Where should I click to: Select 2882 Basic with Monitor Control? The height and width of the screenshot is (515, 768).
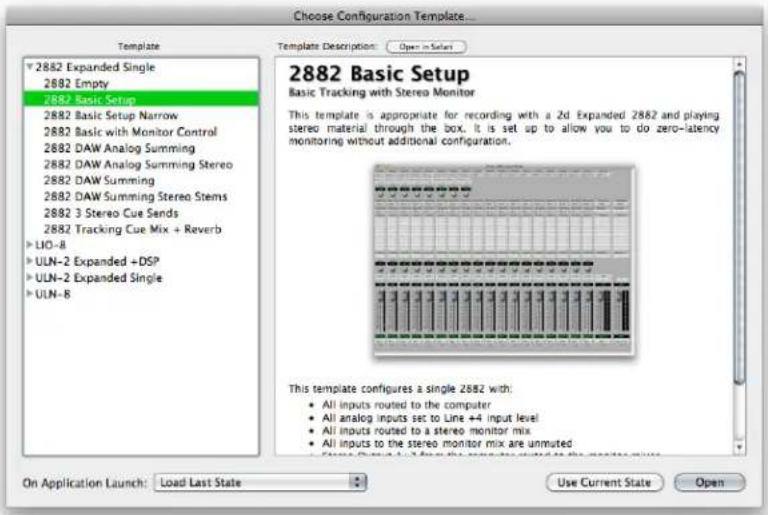point(141,132)
